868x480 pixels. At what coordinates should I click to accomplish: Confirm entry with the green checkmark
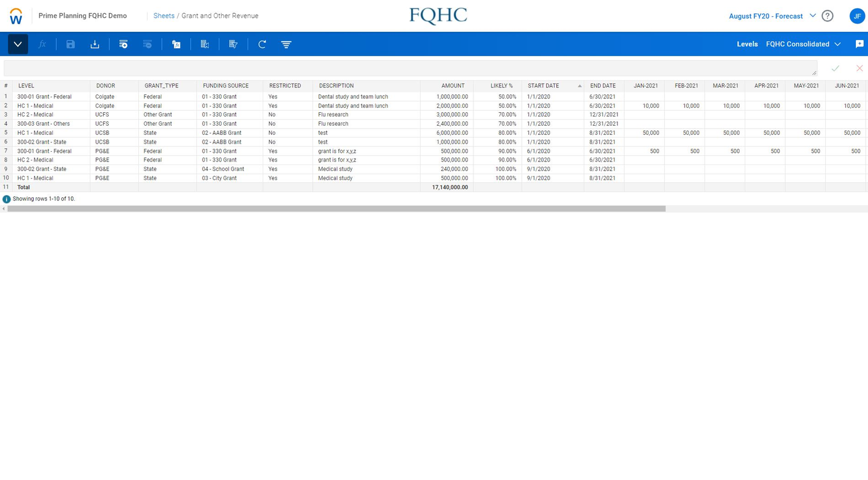coord(836,68)
